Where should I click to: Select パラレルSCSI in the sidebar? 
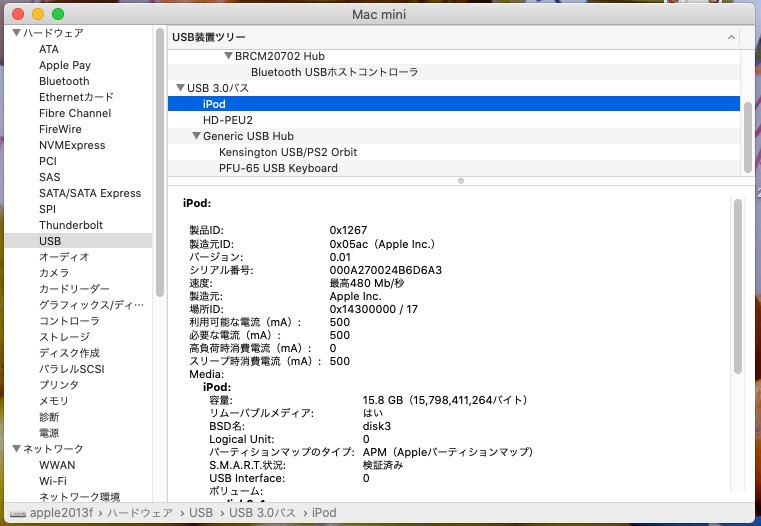click(71, 369)
